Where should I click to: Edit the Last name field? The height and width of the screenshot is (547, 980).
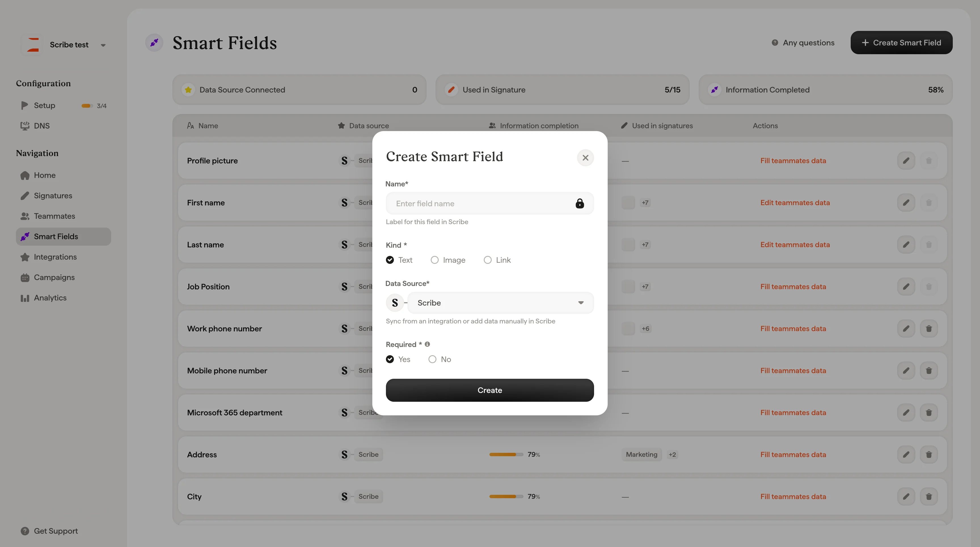pos(906,245)
